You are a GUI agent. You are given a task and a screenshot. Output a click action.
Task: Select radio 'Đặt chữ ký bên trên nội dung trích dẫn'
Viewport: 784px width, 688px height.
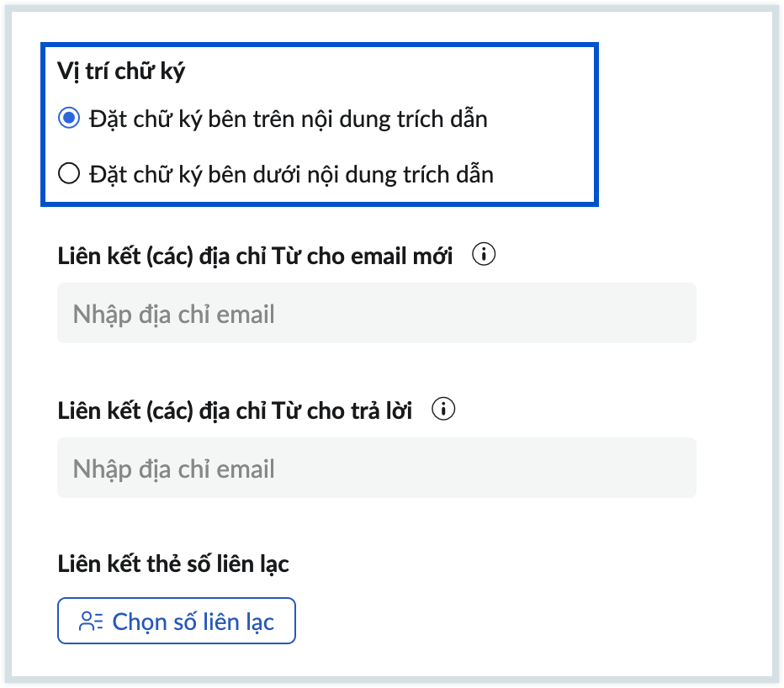69,119
